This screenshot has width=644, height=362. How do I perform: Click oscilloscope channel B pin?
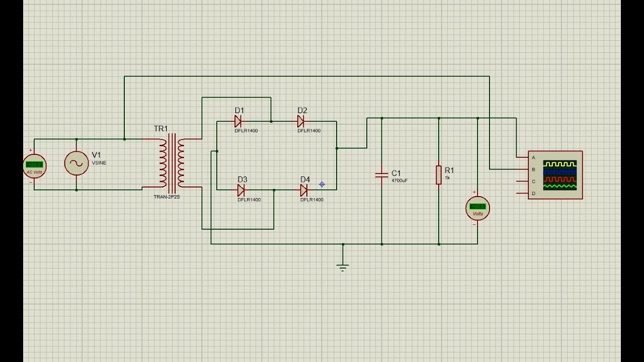pos(522,169)
